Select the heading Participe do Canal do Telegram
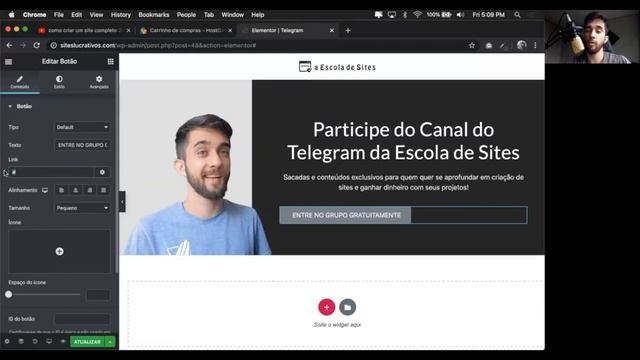640x360 pixels. tap(403, 141)
